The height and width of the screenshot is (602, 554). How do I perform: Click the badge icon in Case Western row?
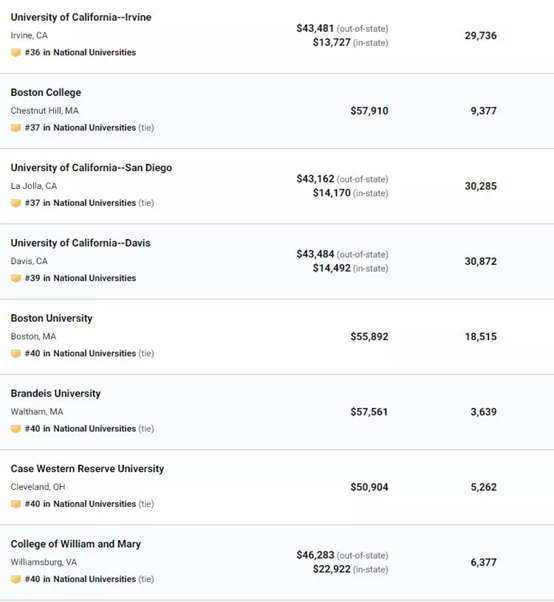(x=16, y=504)
